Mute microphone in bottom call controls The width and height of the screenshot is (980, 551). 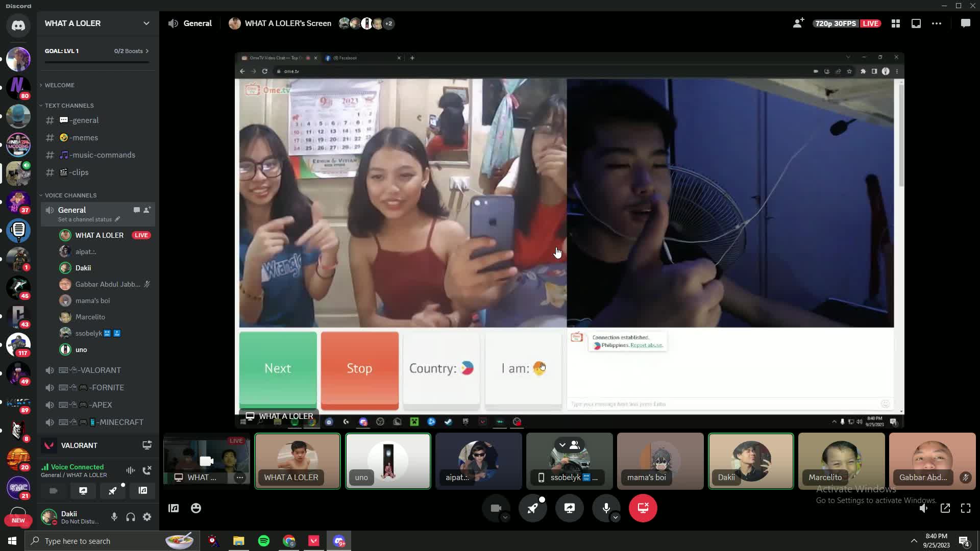click(606, 508)
